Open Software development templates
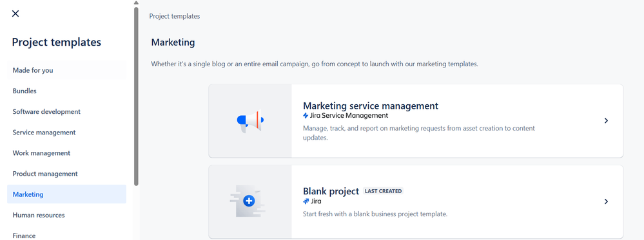The width and height of the screenshot is (644, 240). 66,111
